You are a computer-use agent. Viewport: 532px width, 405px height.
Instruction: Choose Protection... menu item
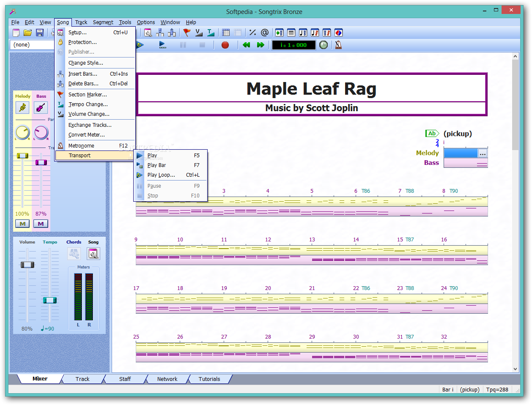95,42
